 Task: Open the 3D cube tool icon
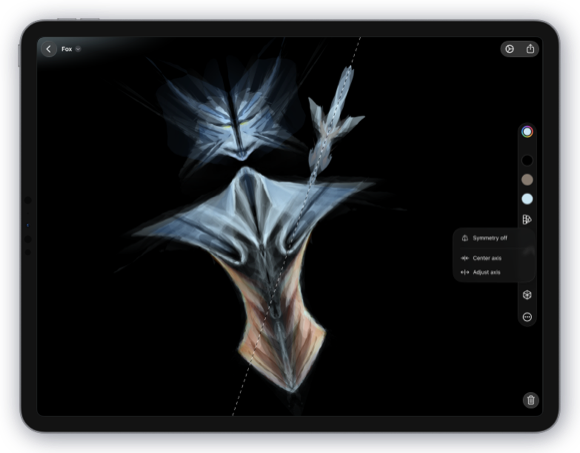pyautogui.click(x=527, y=295)
